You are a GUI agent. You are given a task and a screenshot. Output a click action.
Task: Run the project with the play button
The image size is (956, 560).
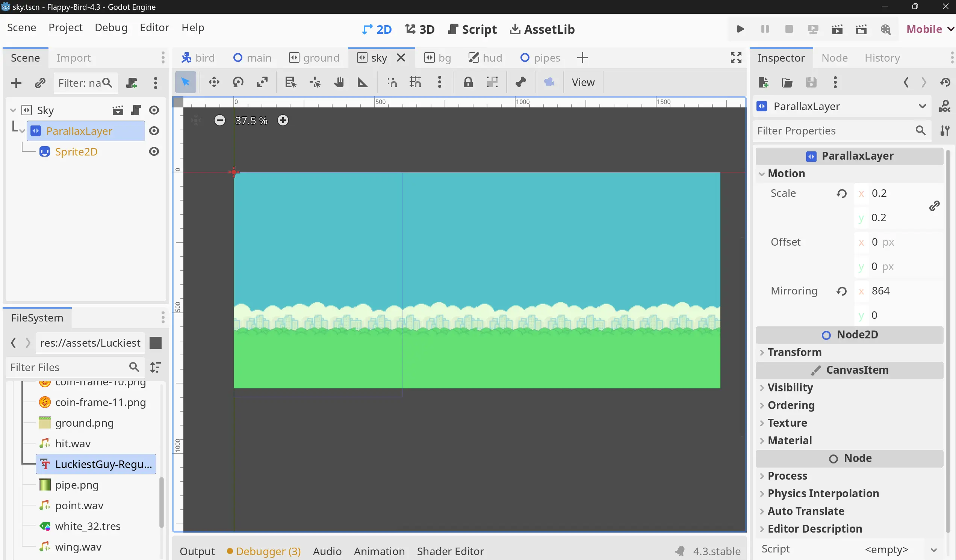(740, 29)
